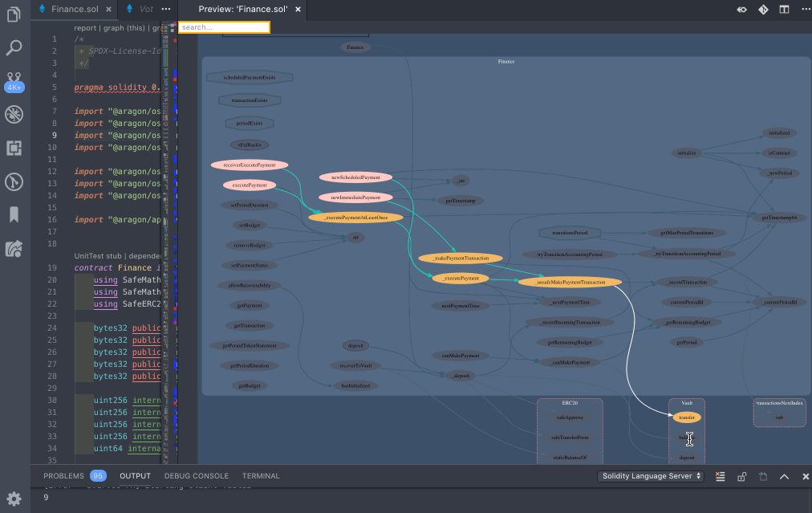Select the Preview: 'Finance.sol' tab

pos(243,10)
